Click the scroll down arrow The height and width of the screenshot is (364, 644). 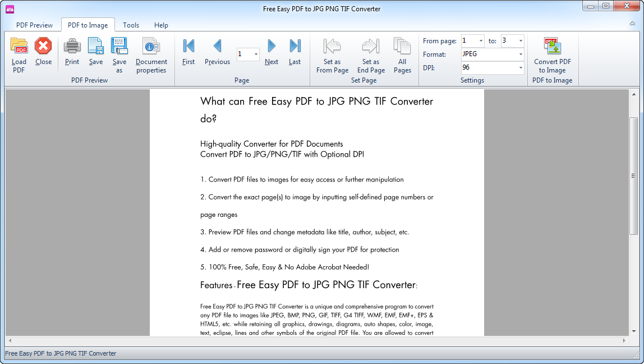(633, 331)
